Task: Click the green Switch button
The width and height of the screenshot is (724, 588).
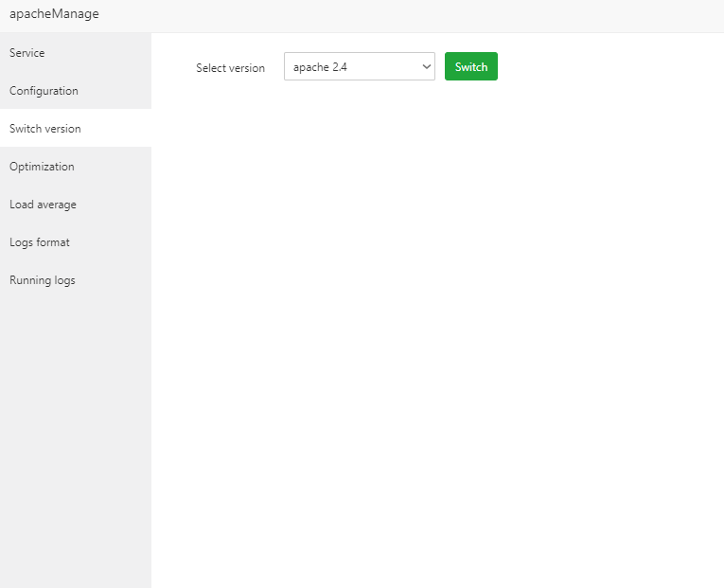Action: [x=471, y=66]
